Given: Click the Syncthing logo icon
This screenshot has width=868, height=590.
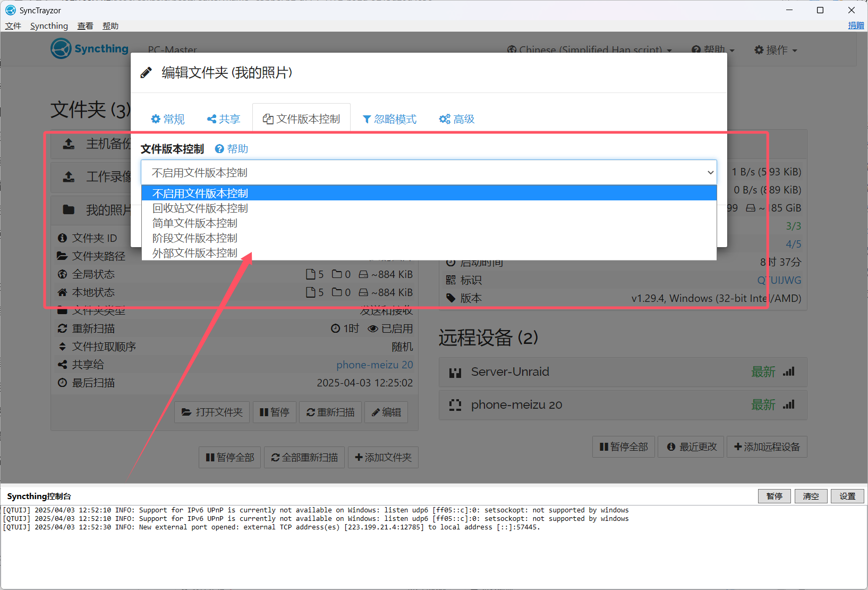Looking at the screenshot, I should [x=61, y=49].
